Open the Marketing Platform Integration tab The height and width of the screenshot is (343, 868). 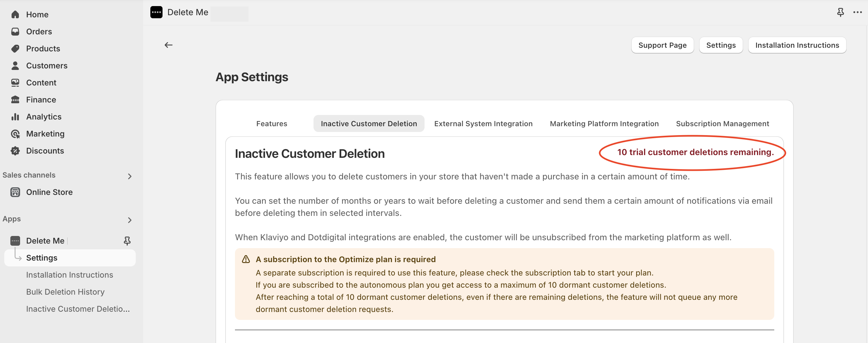coord(604,123)
